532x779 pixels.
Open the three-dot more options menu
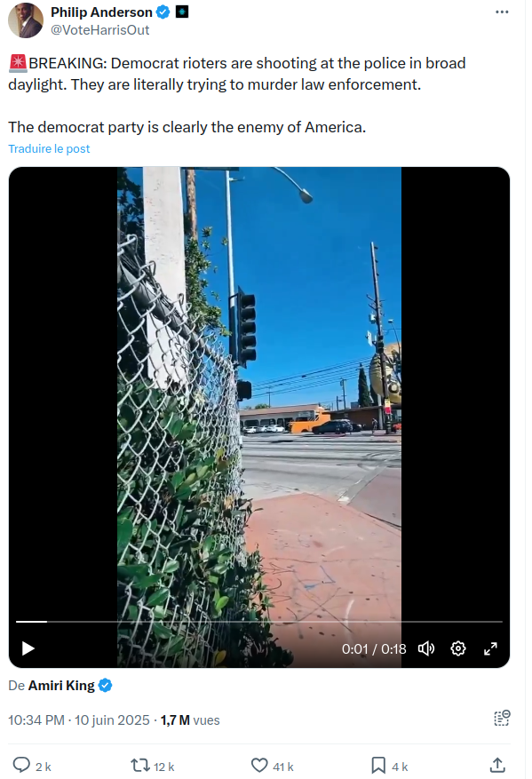click(502, 12)
